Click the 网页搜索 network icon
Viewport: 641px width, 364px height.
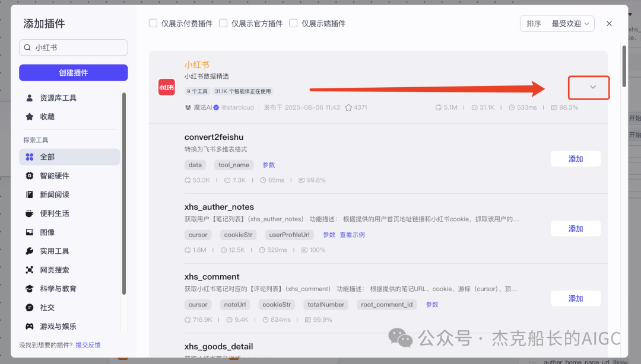click(30, 270)
